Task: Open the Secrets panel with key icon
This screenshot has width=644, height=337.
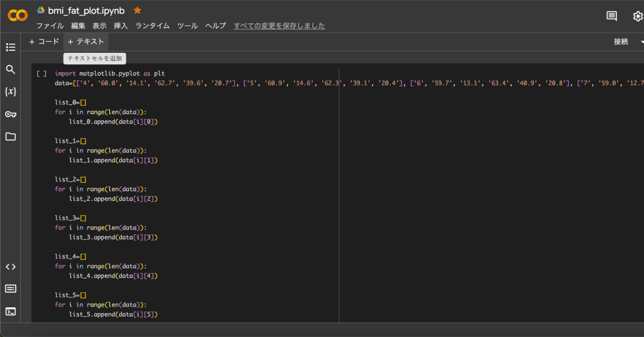Action: click(10, 114)
